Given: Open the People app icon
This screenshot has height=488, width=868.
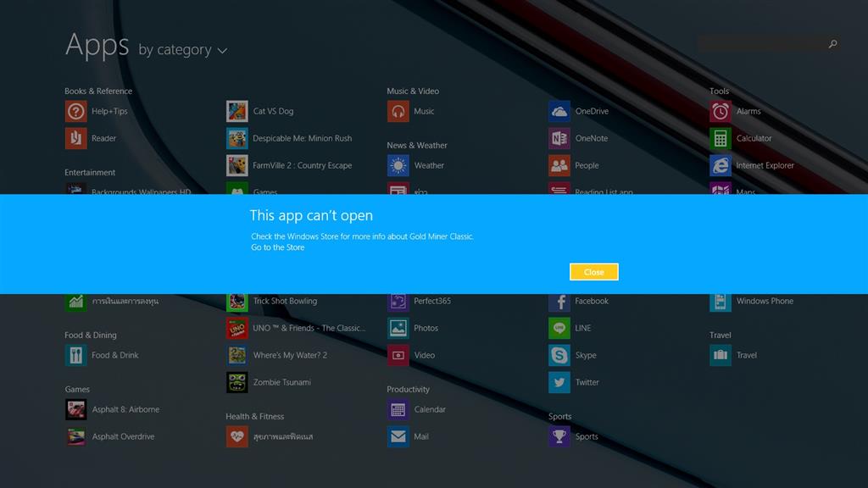Looking at the screenshot, I should point(559,165).
